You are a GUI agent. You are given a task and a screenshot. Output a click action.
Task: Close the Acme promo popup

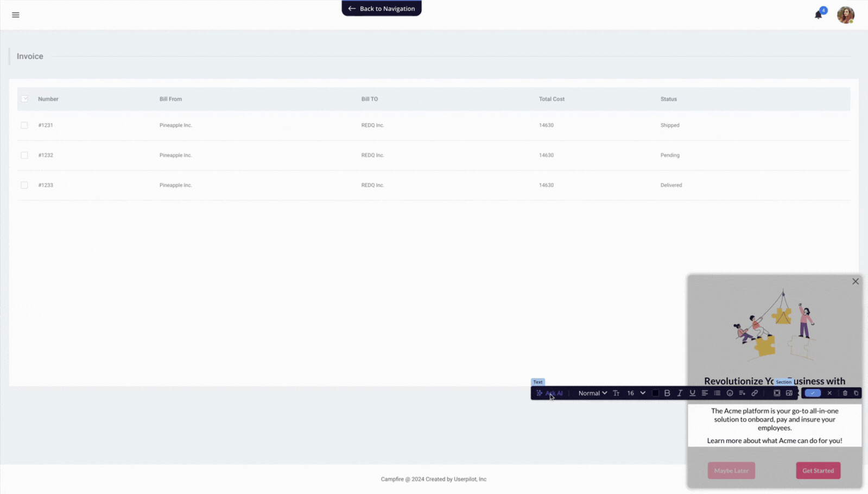point(855,281)
